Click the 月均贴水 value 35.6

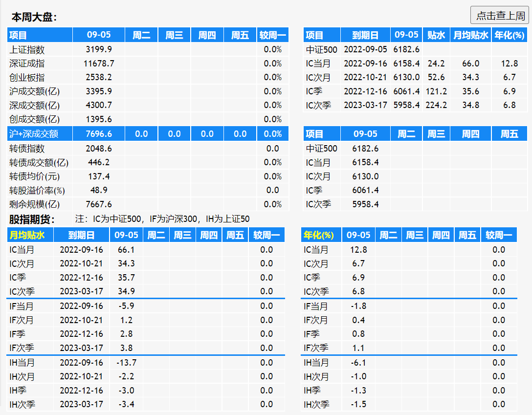tap(470, 91)
